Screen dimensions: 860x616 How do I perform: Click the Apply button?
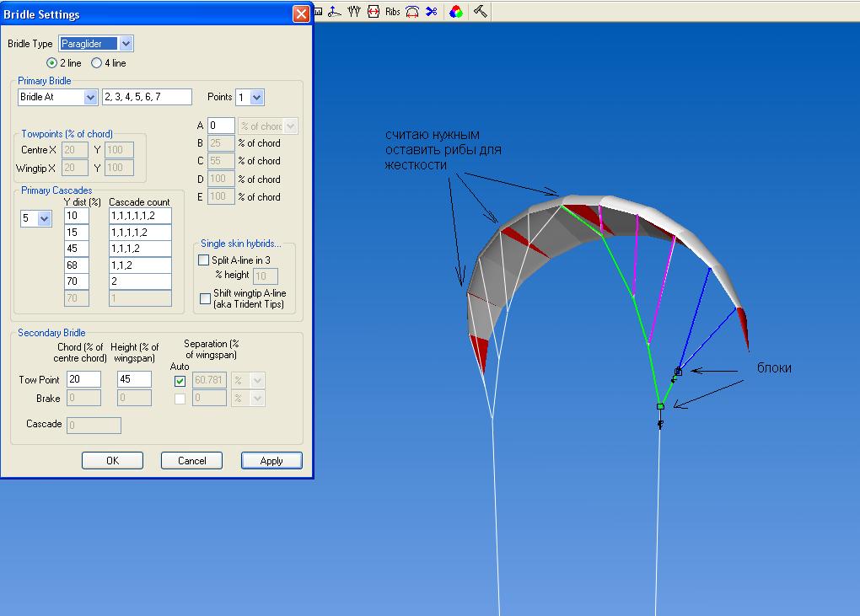pyautogui.click(x=271, y=461)
